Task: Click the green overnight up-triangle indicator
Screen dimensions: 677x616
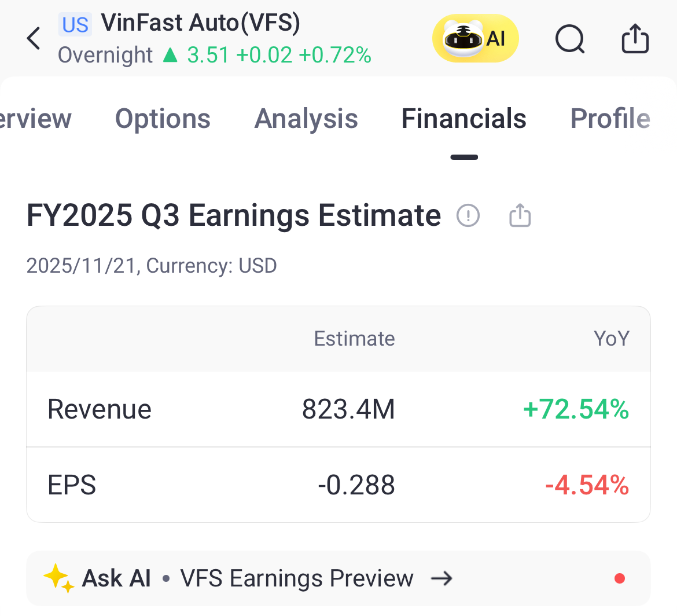Action: (x=170, y=55)
